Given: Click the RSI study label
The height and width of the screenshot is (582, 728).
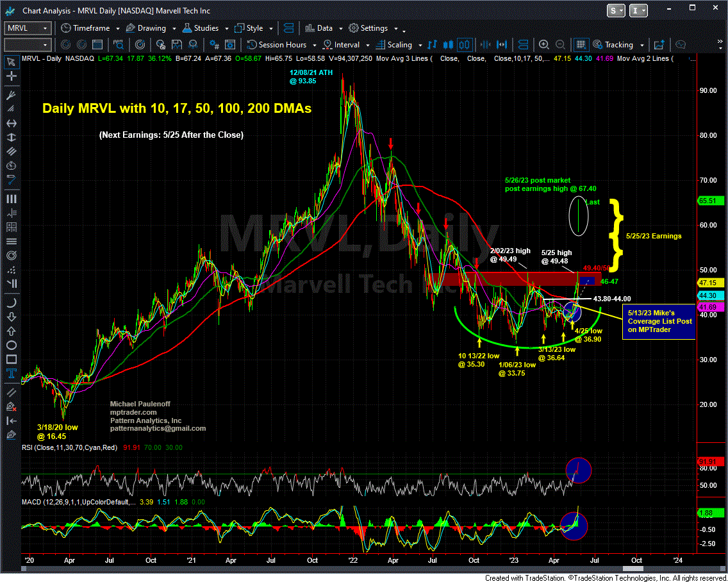Looking at the screenshot, I should (x=69, y=448).
